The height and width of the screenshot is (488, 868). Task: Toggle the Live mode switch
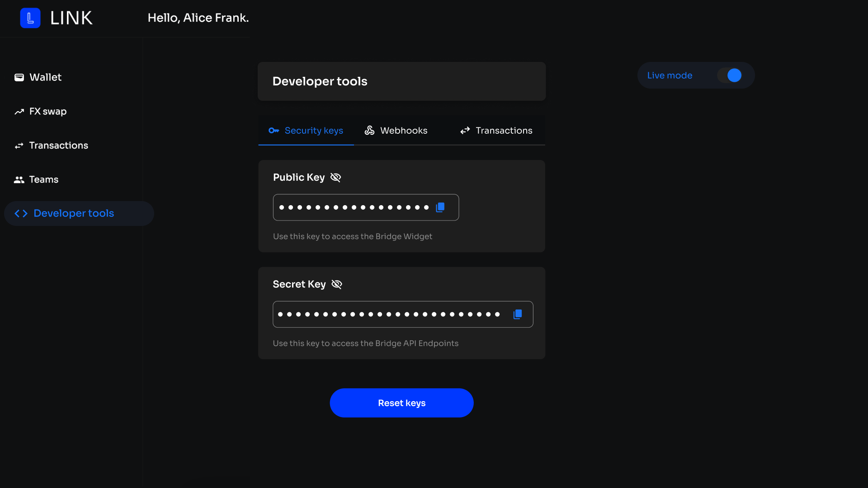click(730, 75)
